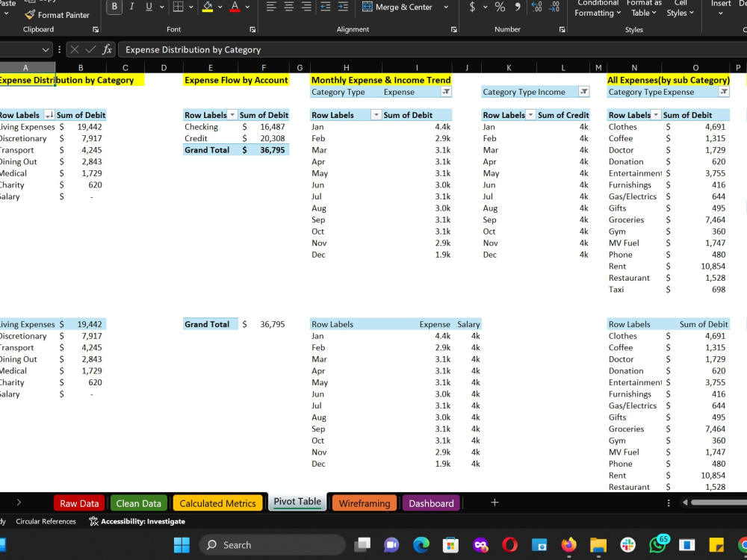Select the Align Left icon
The height and width of the screenshot is (560, 747).
(x=271, y=7)
